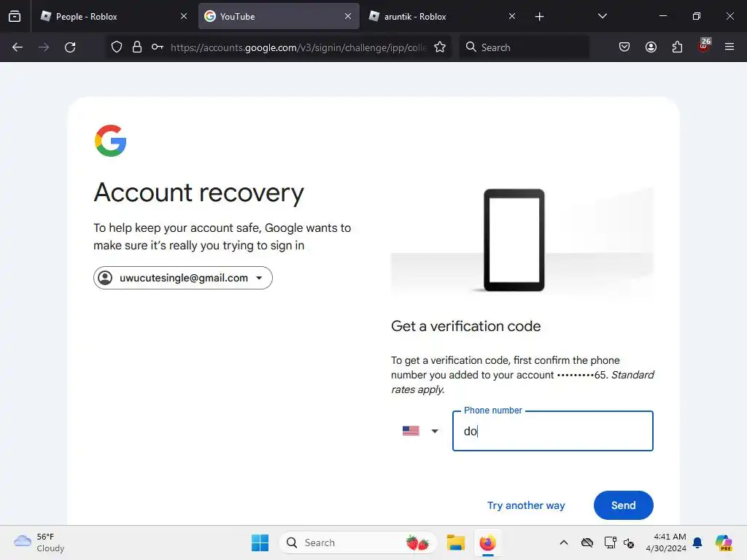Close the aruntik - Roblox tab

point(511,16)
